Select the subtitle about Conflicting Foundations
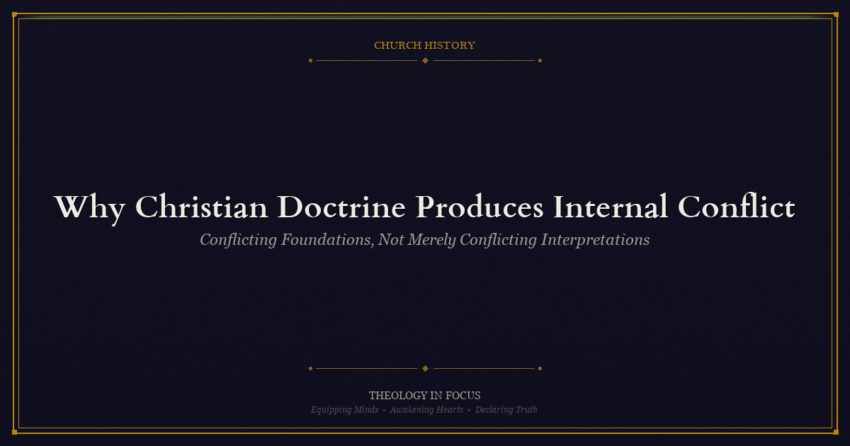This screenshot has height=446, width=850. [425, 240]
